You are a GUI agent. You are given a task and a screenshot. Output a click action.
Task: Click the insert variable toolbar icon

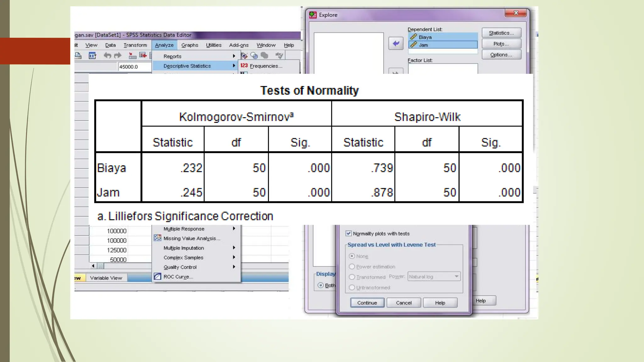143,56
